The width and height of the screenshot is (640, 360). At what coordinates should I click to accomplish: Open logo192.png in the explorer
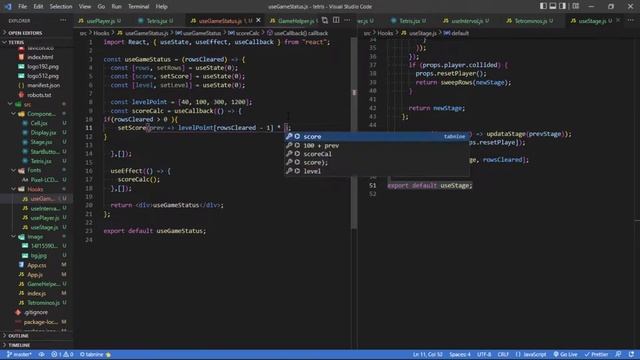43,67
